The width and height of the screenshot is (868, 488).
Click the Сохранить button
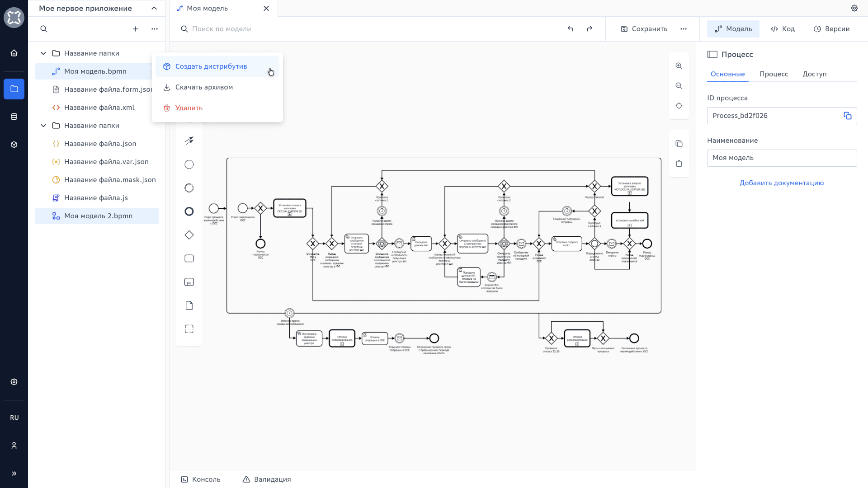coord(644,29)
